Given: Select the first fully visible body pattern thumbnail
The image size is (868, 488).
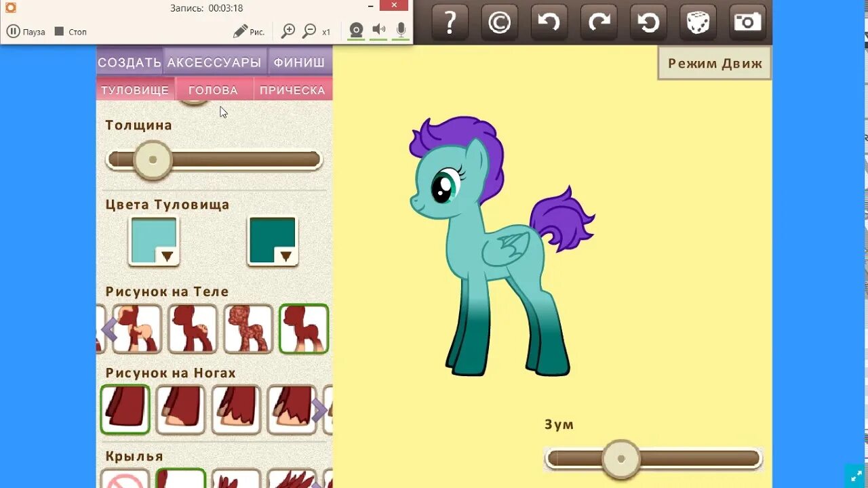Looking at the screenshot, I should [137, 329].
